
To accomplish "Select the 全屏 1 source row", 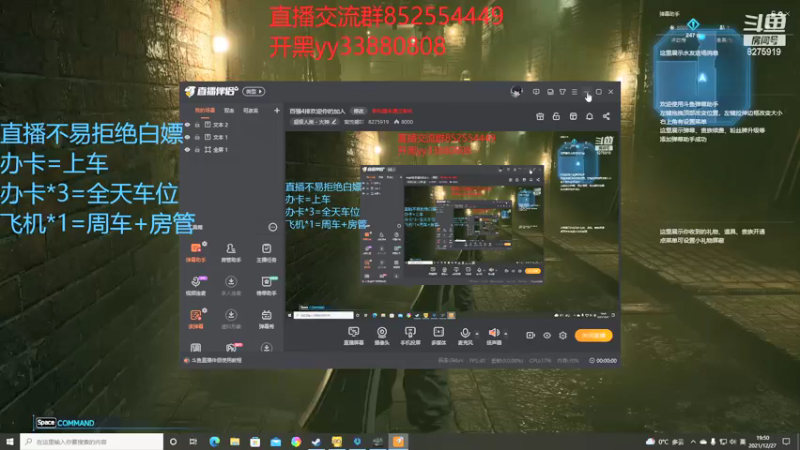I will (233, 149).
